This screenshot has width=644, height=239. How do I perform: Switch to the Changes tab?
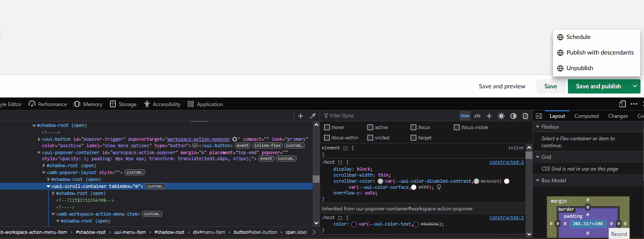618,116
